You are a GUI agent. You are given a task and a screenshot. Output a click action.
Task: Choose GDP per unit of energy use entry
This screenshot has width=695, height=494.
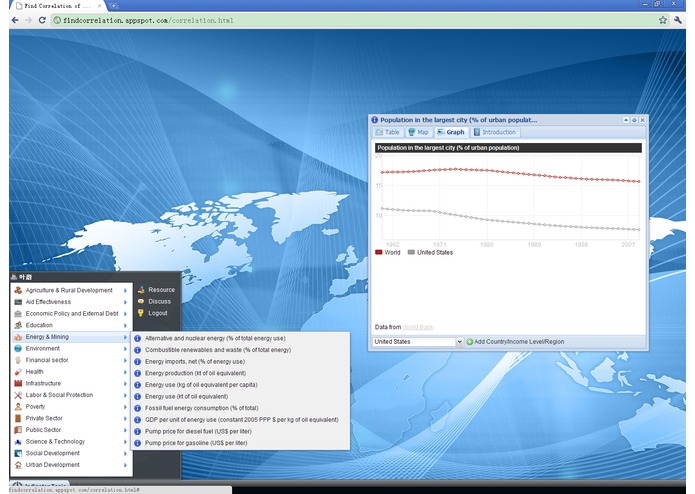(242, 420)
